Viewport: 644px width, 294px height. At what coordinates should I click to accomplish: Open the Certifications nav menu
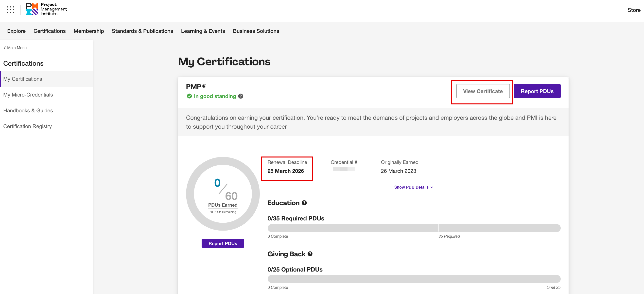point(50,31)
